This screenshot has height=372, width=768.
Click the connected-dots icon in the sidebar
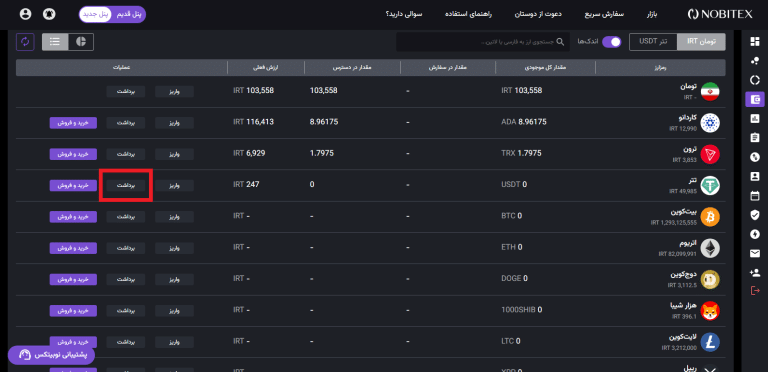[754, 61]
